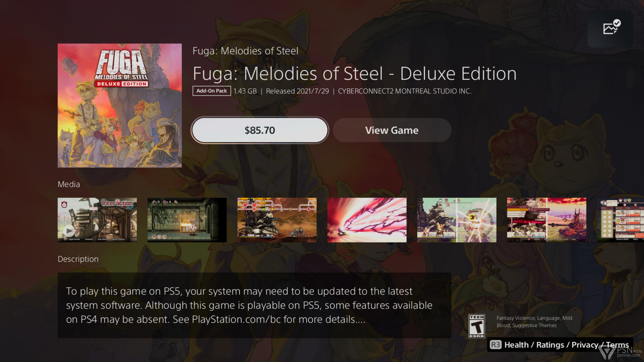Click the Add-On Pack badge
The width and height of the screenshot is (644, 362).
tap(211, 91)
